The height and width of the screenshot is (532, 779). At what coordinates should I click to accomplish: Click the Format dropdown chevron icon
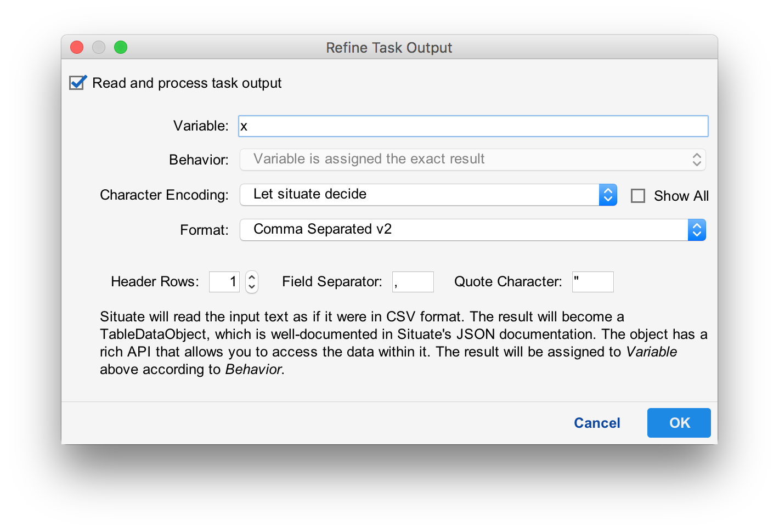(697, 230)
